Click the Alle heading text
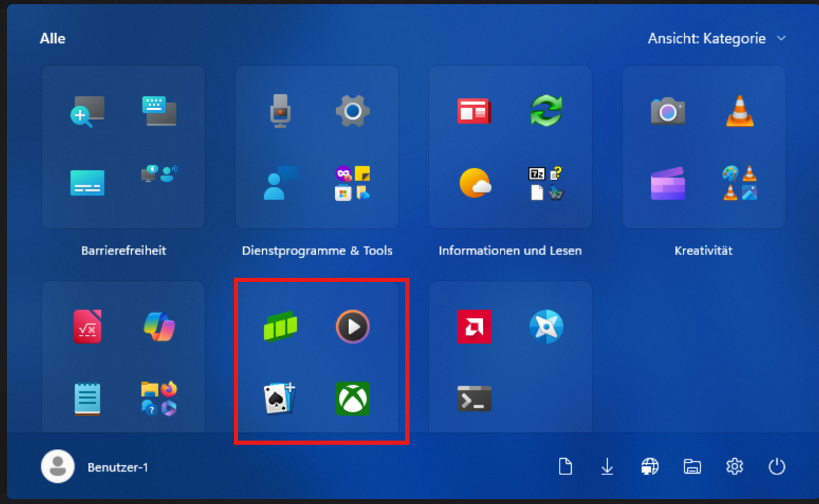Screen dimensions: 819x504 (52, 39)
